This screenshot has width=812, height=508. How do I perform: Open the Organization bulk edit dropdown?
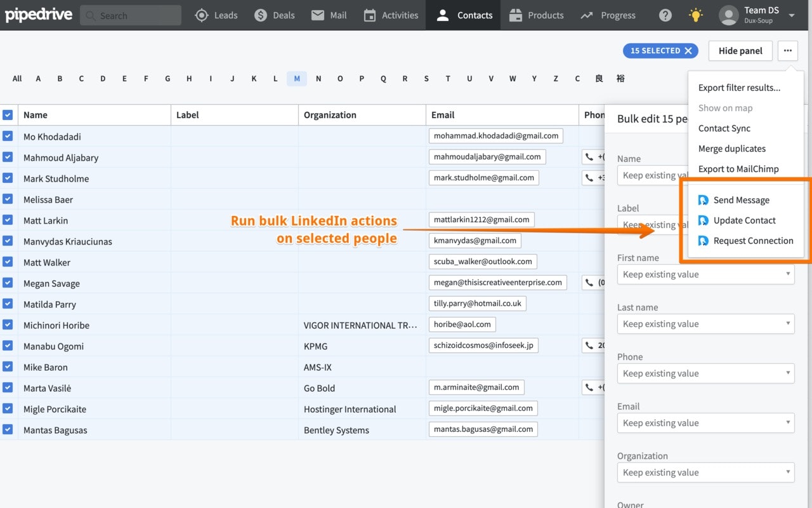705,472
